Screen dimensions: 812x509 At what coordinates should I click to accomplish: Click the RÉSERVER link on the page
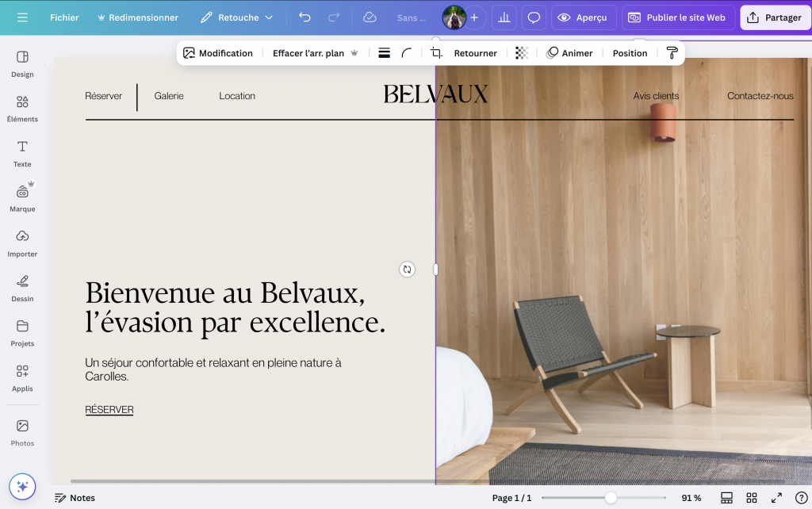(x=109, y=410)
